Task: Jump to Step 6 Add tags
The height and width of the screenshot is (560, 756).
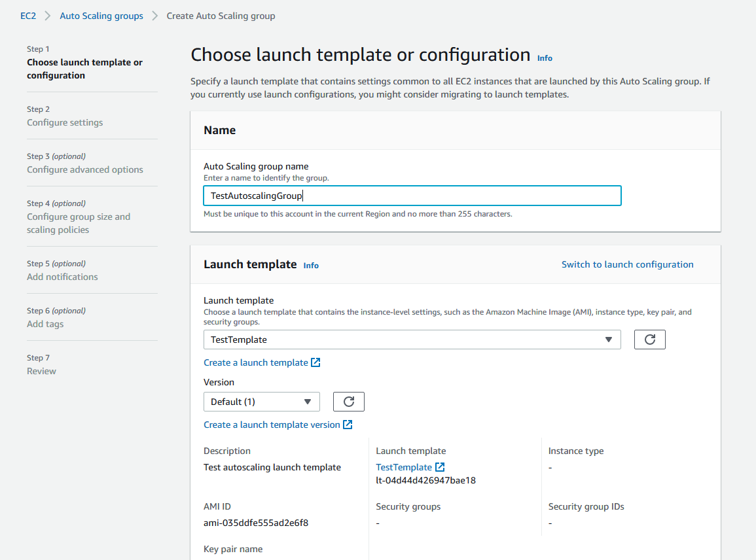Action: coord(45,324)
